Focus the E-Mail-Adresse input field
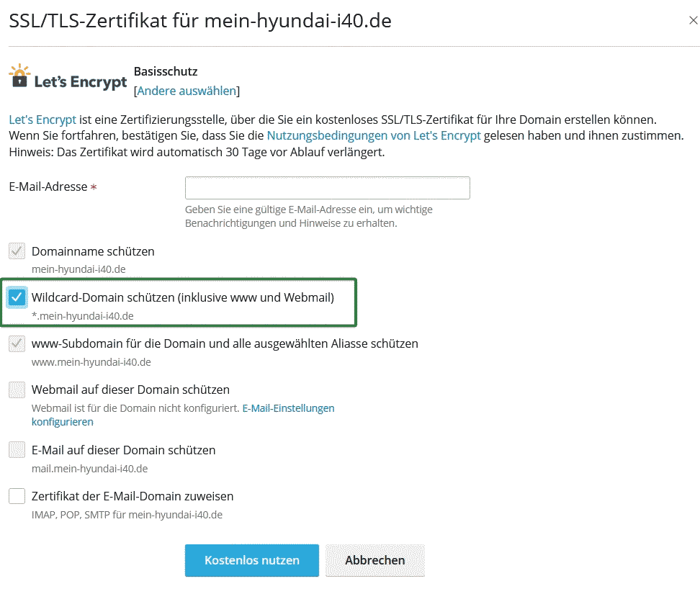700x594 pixels. 327,188
